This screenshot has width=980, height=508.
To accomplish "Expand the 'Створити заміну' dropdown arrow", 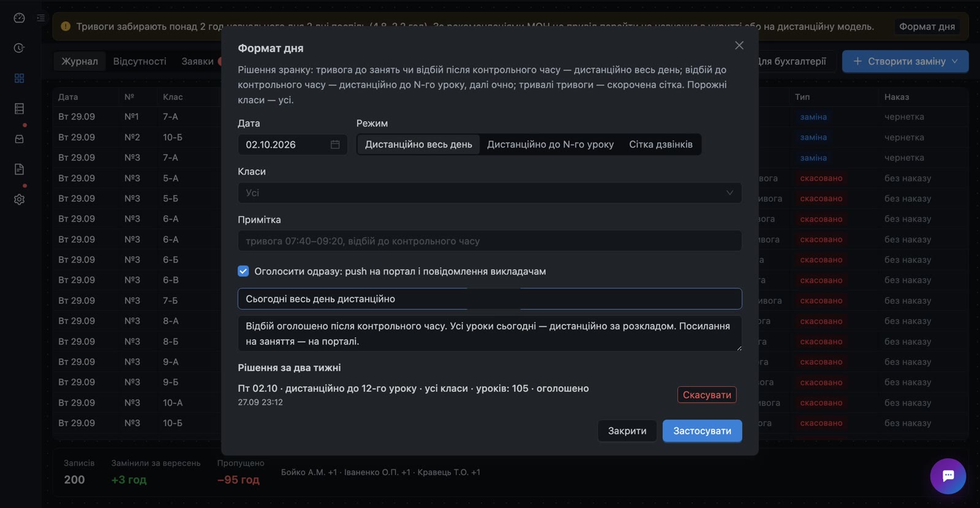I will (x=954, y=61).
